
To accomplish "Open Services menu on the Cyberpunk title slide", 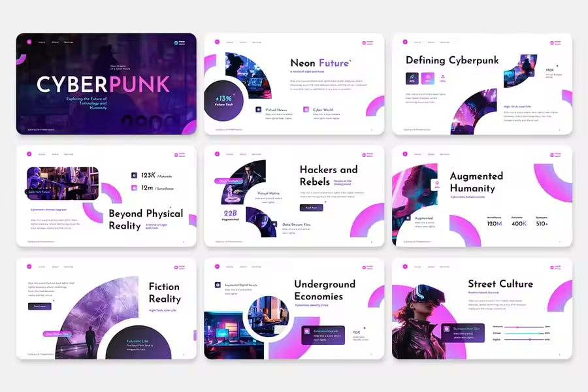I will [x=69, y=42].
